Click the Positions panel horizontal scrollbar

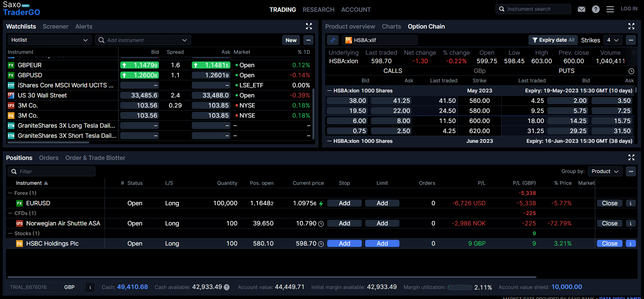click(x=272, y=277)
